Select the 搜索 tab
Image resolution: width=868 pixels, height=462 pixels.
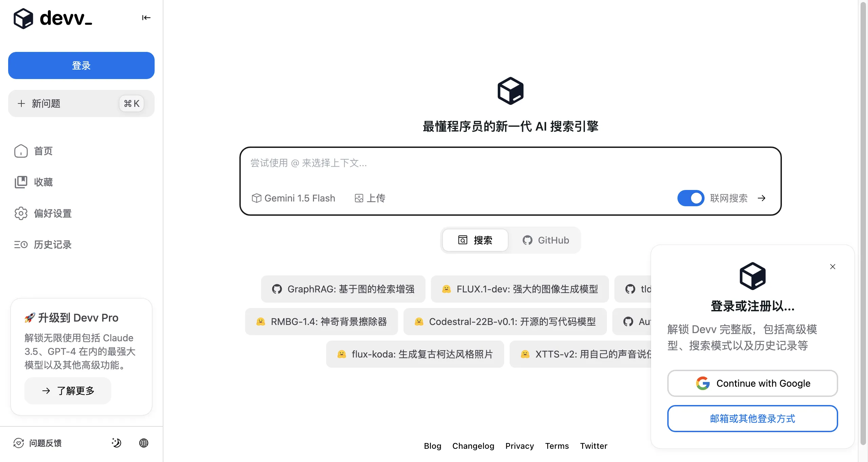point(475,240)
